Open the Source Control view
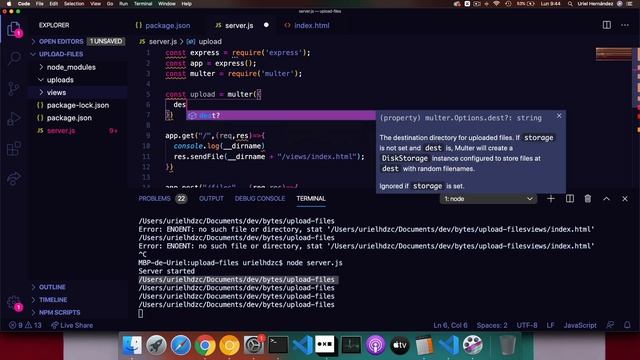The width and height of the screenshot is (640, 360). click(x=14, y=88)
